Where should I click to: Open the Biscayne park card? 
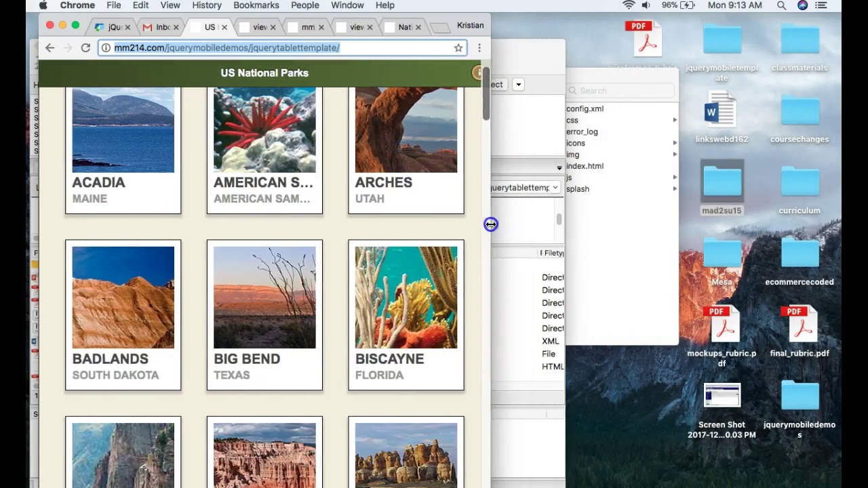(406, 315)
